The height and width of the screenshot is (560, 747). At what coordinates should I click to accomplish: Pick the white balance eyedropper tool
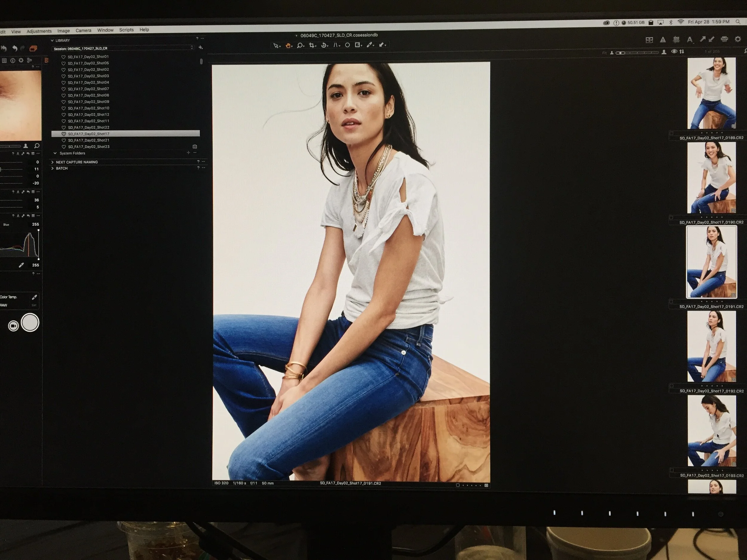[x=370, y=45]
